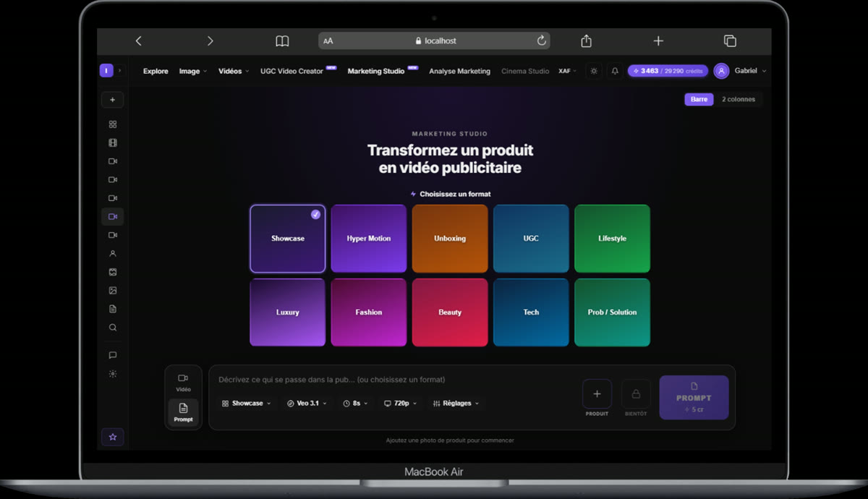Open a new browser tab with plus

pos(658,40)
